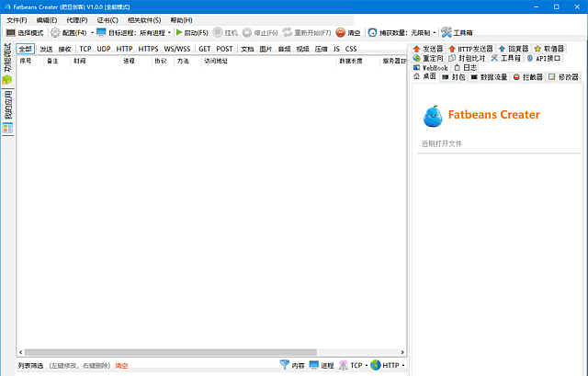Open the 发送器 tab
Viewport: 588px width, 376px height.
pos(428,49)
